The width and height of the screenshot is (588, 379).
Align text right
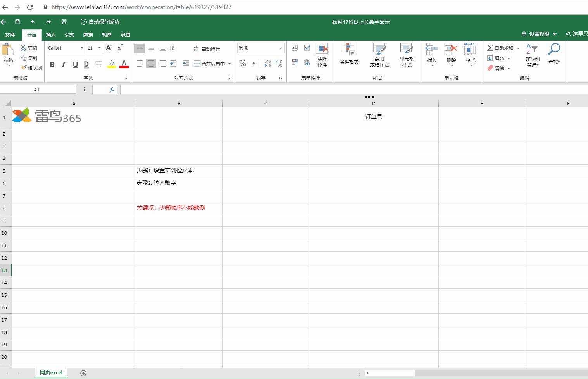point(163,64)
